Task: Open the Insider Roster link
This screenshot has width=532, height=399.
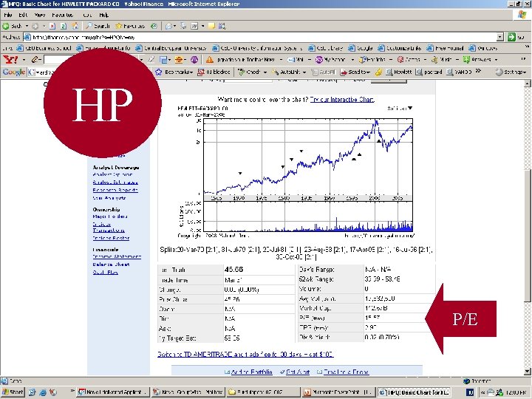Action: point(111,238)
